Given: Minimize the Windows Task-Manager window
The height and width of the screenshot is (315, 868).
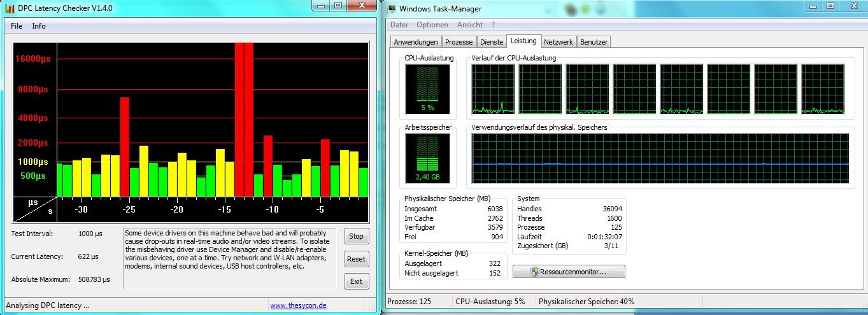Looking at the screenshot, I should pos(814,6).
